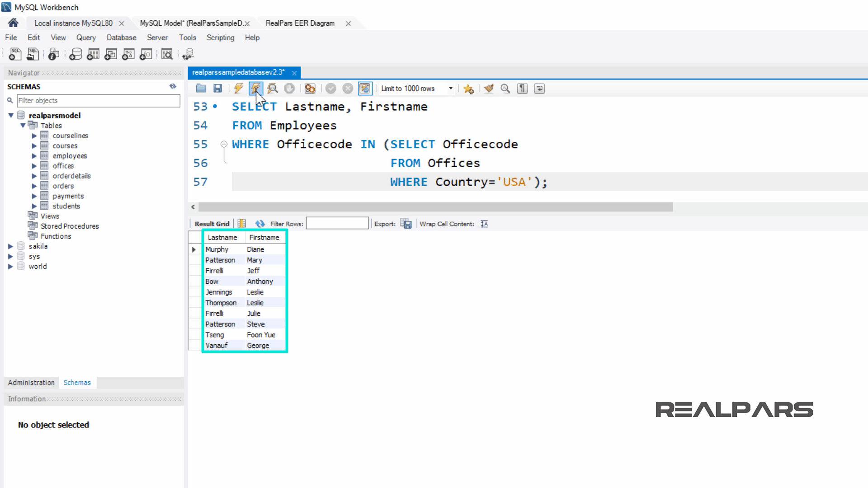Open the beautify/reformat script icon
This screenshot has width=868, height=488.
pos(488,89)
